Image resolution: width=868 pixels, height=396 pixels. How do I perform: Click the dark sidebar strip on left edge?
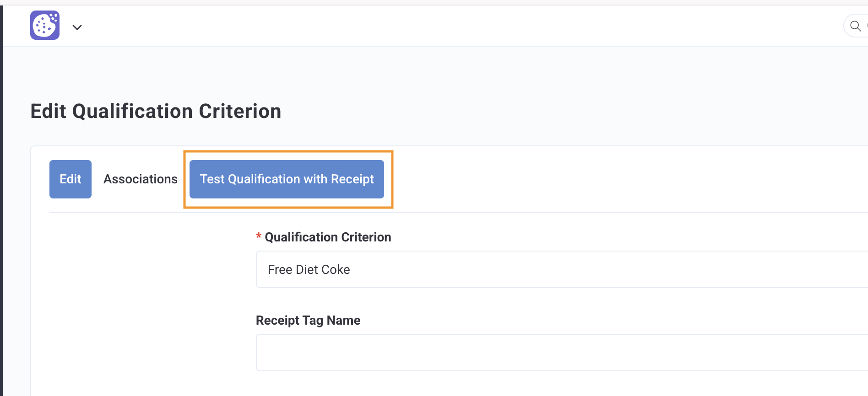(1, 201)
